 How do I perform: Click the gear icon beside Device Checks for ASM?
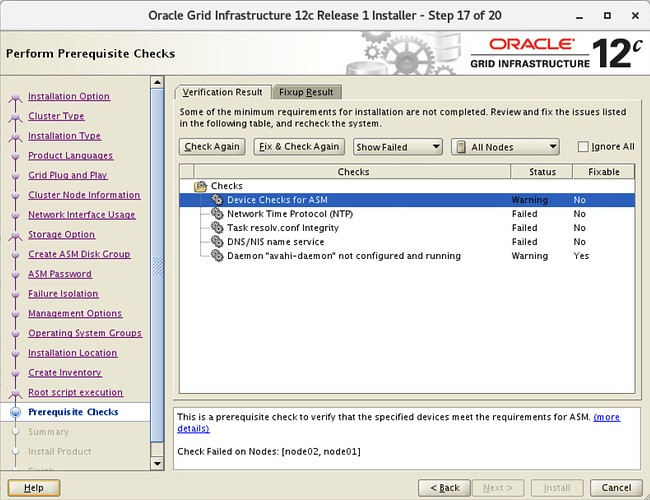(x=217, y=200)
